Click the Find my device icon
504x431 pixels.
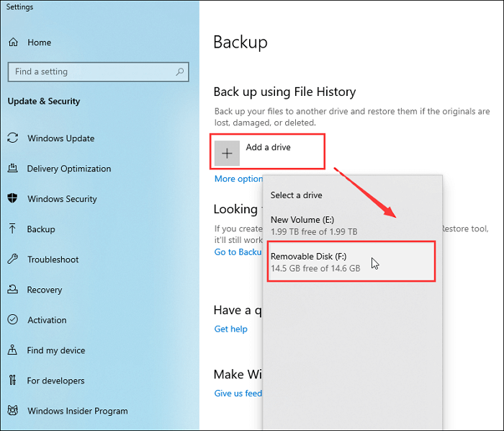[x=13, y=350]
